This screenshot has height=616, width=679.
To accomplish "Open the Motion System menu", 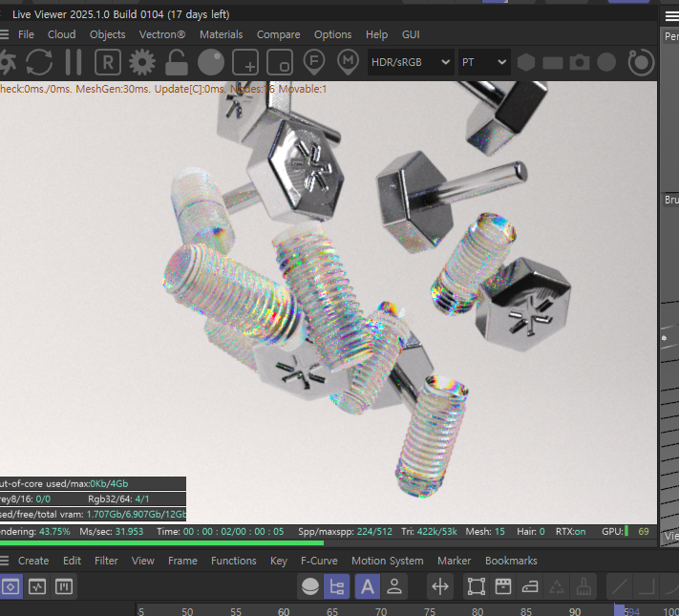I will 388,561.
